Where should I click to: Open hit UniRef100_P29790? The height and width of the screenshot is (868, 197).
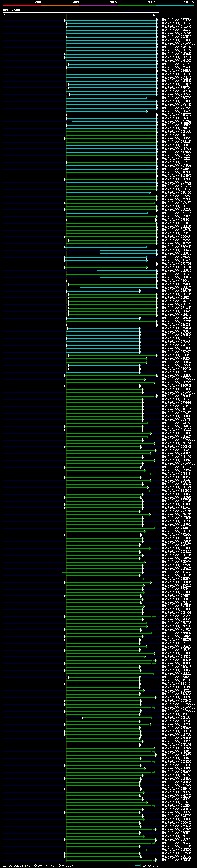(x=176, y=33)
